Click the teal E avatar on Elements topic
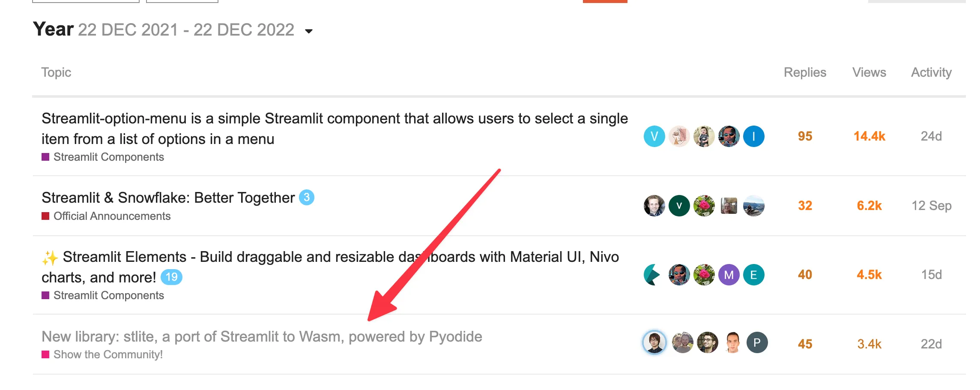 pyautogui.click(x=753, y=275)
